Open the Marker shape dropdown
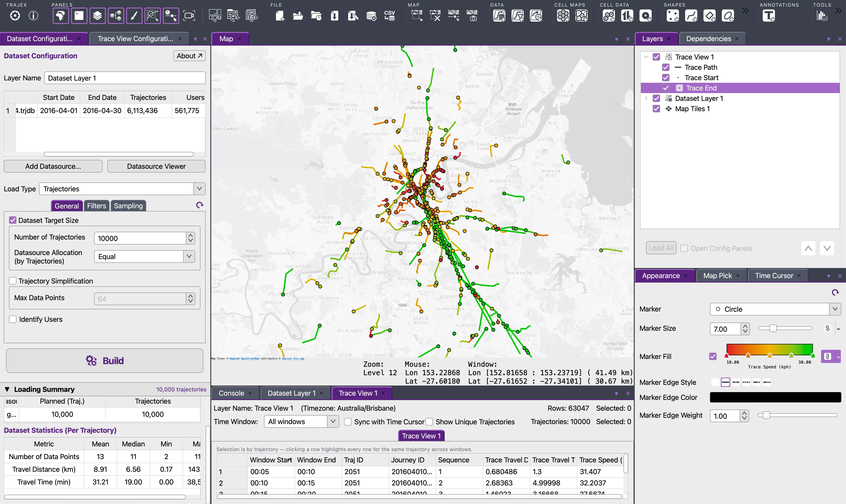Screen dimensions: 846x504 click(835, 309)
